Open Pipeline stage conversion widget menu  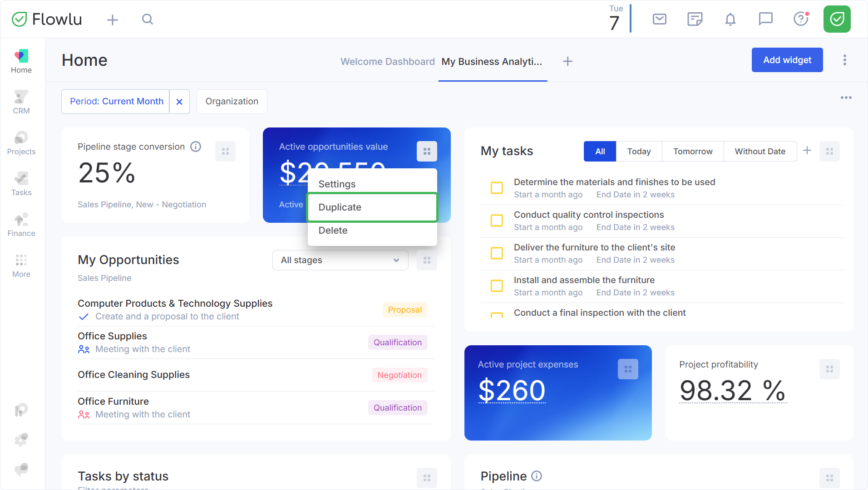[225, 152]
